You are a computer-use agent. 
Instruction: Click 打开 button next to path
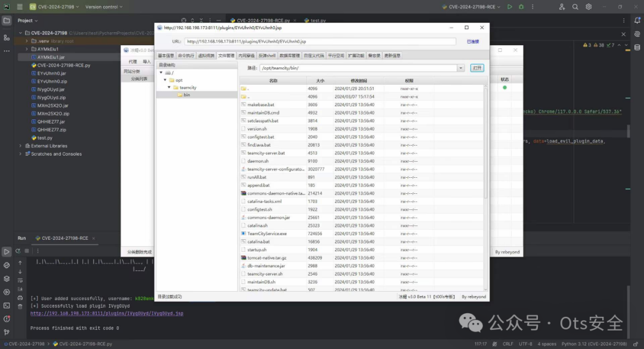[x=477, y=68]
